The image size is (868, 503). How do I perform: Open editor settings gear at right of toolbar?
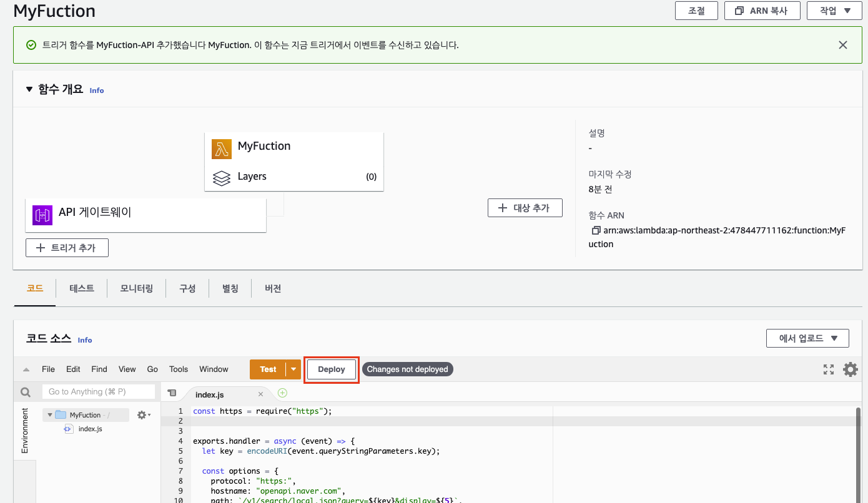[x=850, y=369]
